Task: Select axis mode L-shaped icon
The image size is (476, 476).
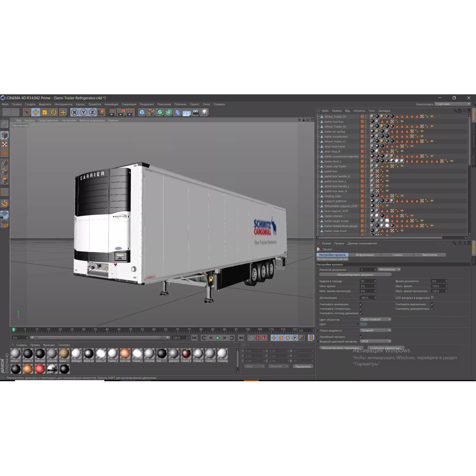Action: [x=4, y=192]
